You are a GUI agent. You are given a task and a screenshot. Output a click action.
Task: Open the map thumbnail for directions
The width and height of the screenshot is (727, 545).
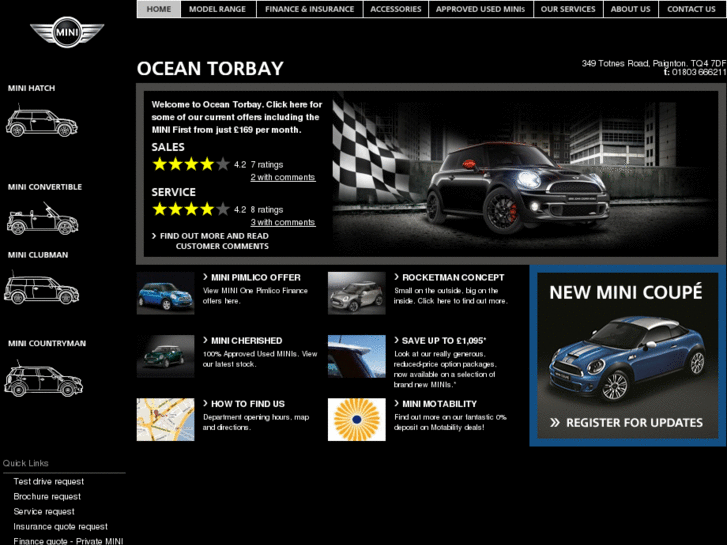166,419
